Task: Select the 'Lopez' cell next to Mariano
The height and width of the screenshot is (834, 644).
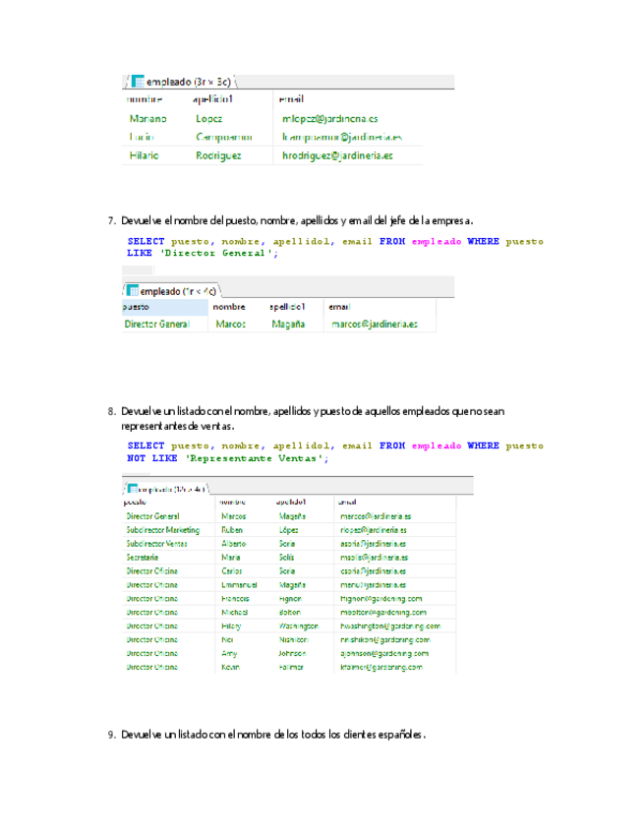Action: tap(209, 119)
